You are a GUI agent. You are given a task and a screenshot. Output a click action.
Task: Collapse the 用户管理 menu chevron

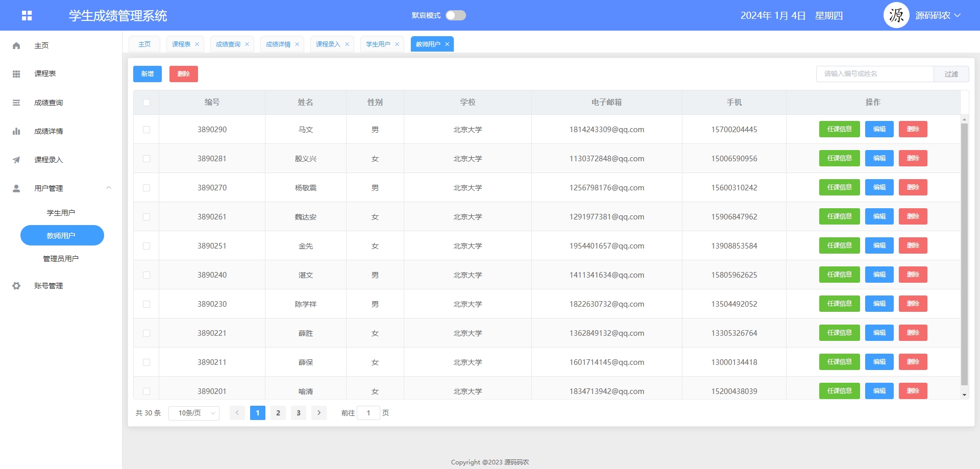tap(109, 188)
